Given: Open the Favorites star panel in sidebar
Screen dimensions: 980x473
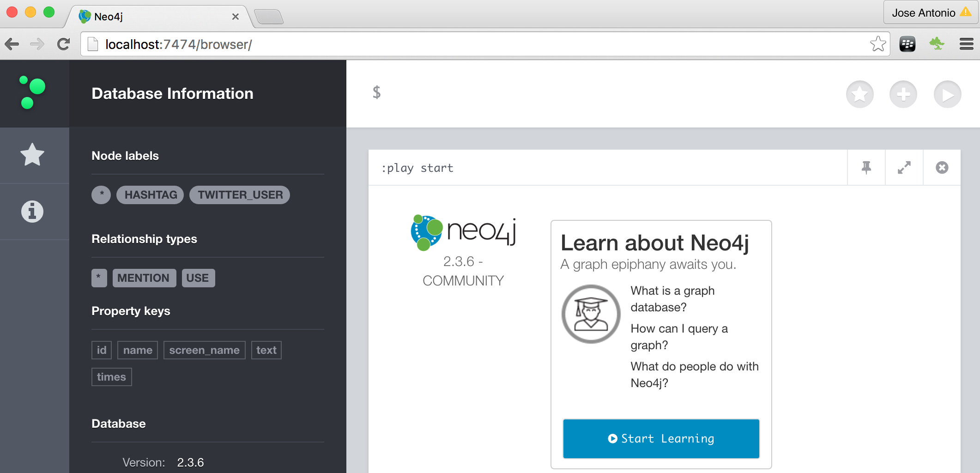Looking at the screenshot, I should click(32, 155).
